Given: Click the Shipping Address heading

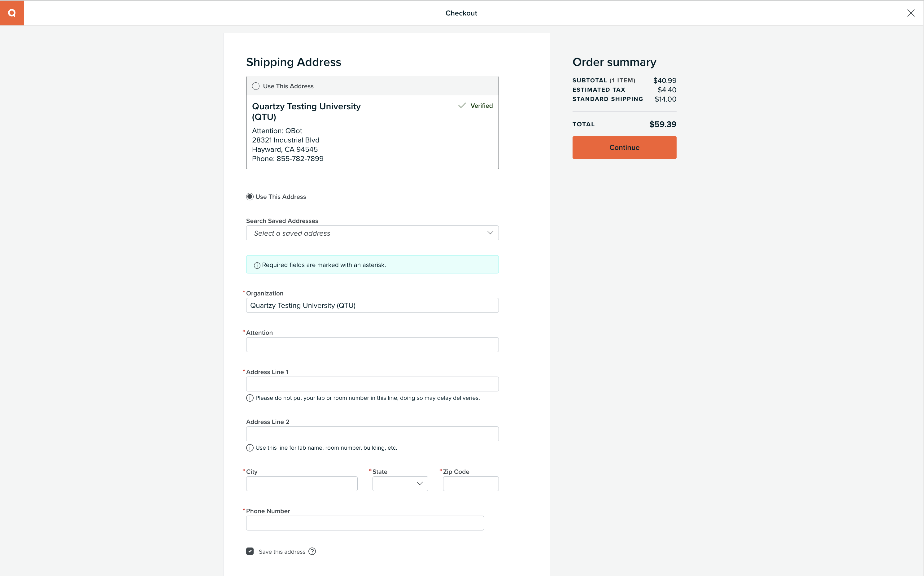Looking at the screenshot, I should [x=293, y=62].
